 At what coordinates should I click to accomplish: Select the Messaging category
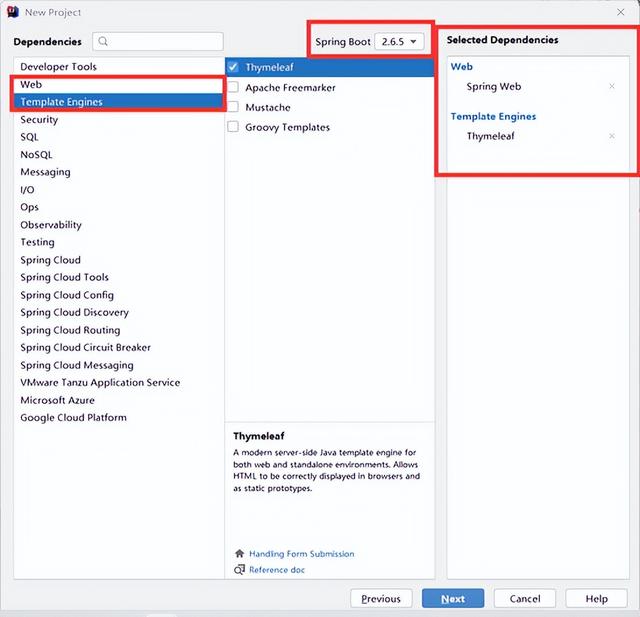(118, 172)
